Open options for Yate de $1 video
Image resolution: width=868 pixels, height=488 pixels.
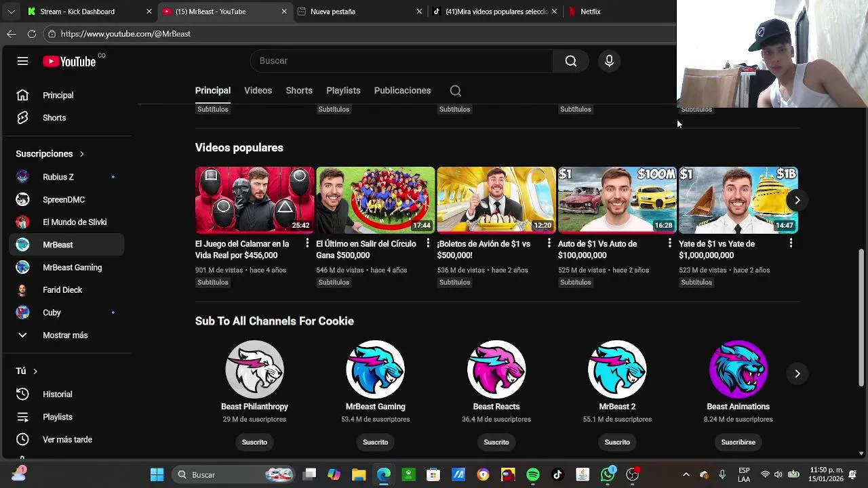[791, 243]
